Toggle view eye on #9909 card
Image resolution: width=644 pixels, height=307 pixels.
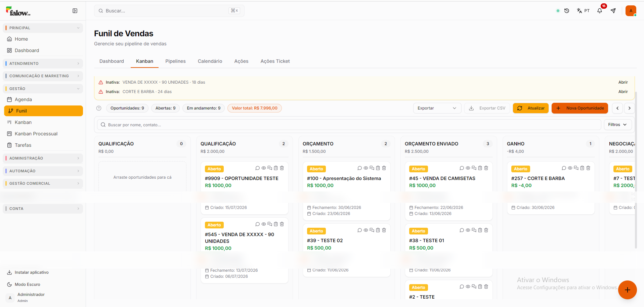coord(264,168)
